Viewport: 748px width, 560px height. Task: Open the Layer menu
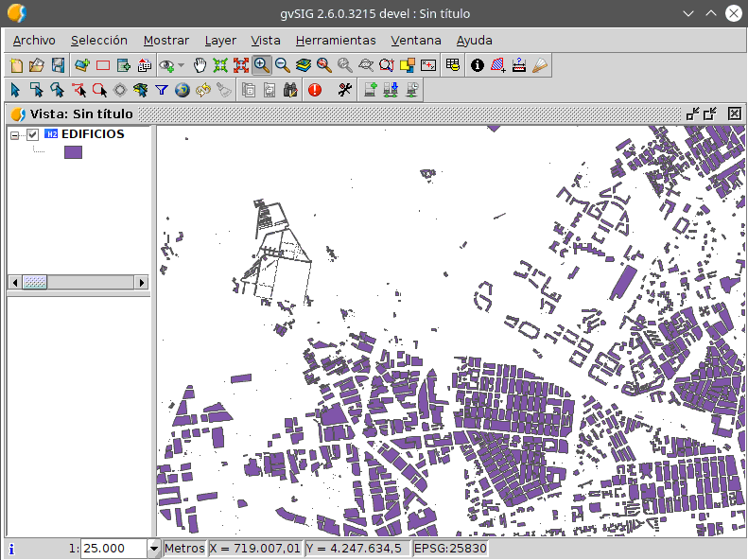(x=220, y=41)
